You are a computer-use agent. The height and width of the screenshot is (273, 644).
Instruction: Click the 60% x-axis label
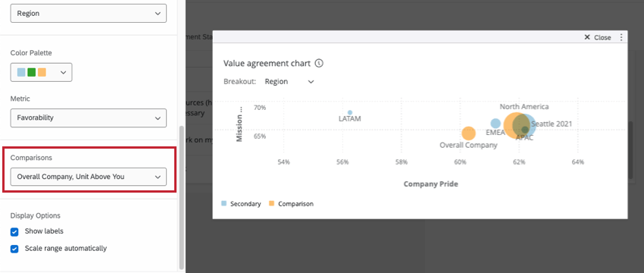click(x=460, y=162)
